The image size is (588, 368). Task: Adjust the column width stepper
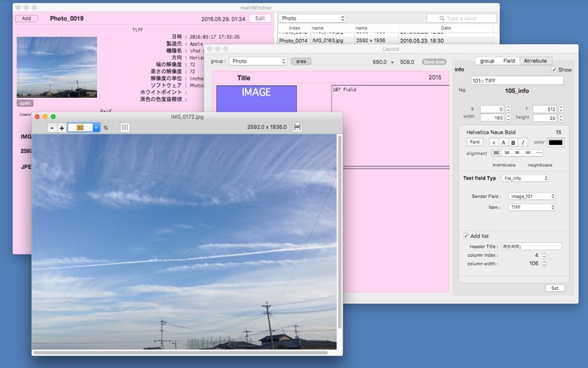(544, 263)
